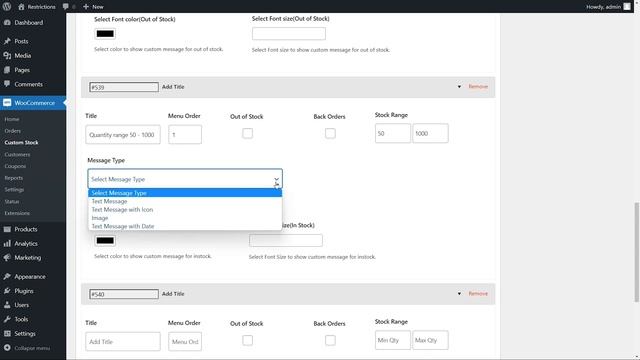The width and height of the screenshot is (640, 360).
Task: Check Back Orders in rule #540
Action: pyautogui.click(x=330, y=340)
